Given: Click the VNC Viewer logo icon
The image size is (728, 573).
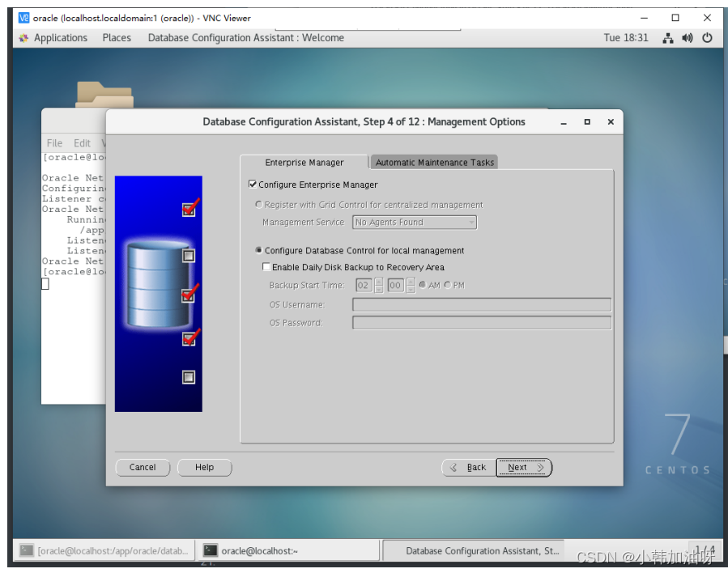Looking at the screenshot, I should (23, 18).
